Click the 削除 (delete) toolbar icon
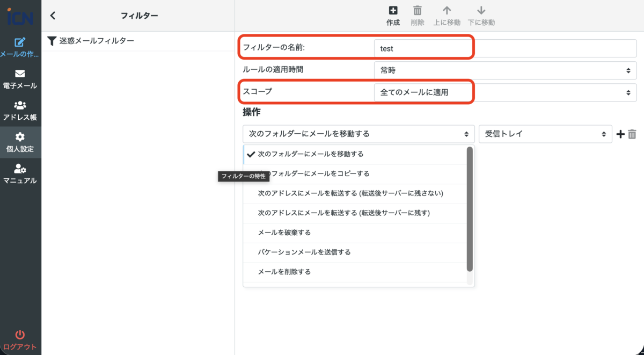The height and width of the screenshot is (355, 644). [418, 15]
